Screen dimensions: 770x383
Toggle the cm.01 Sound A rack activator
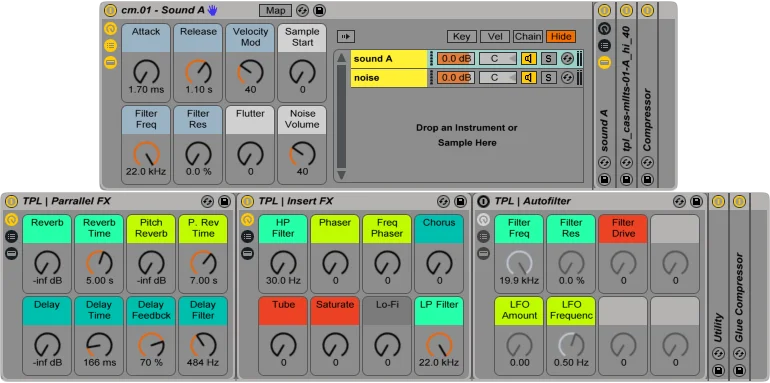click(x=110, y=10)
